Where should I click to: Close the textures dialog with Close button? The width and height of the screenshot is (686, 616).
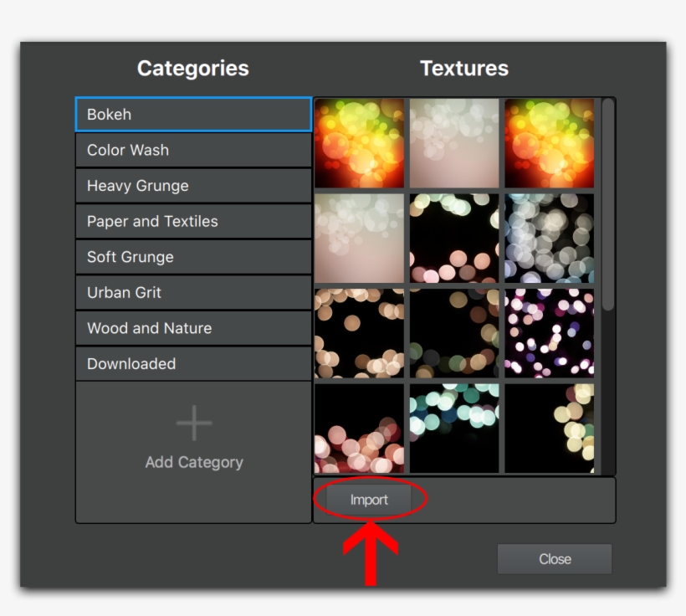pyautogui.click(x=555, y=559)
